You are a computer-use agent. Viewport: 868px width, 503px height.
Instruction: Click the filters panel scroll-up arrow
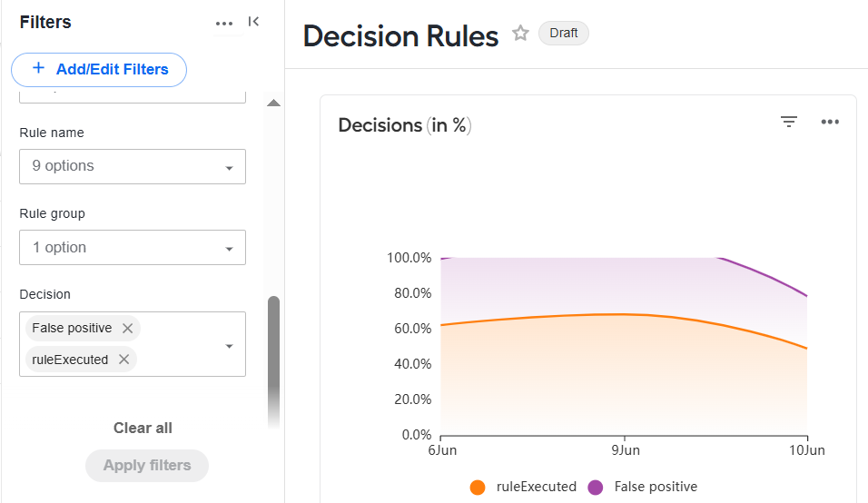pos(273,103)
